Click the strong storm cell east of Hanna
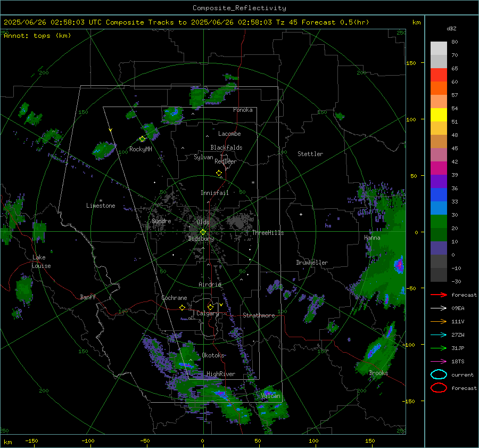The image size is (479, 448). [x=399, y=265]
